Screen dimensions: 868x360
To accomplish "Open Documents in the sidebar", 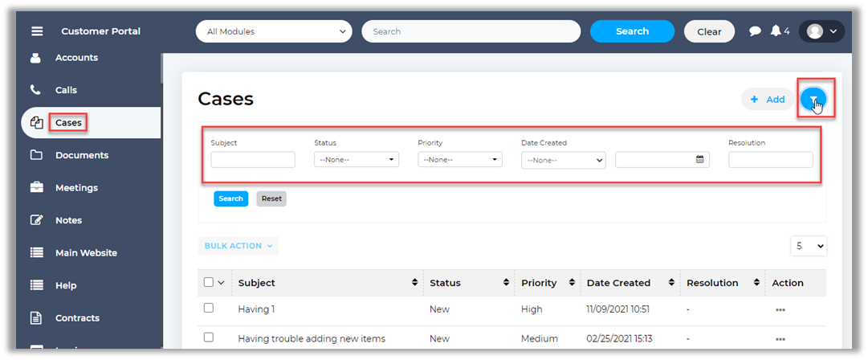I will (x=81, y=155).
